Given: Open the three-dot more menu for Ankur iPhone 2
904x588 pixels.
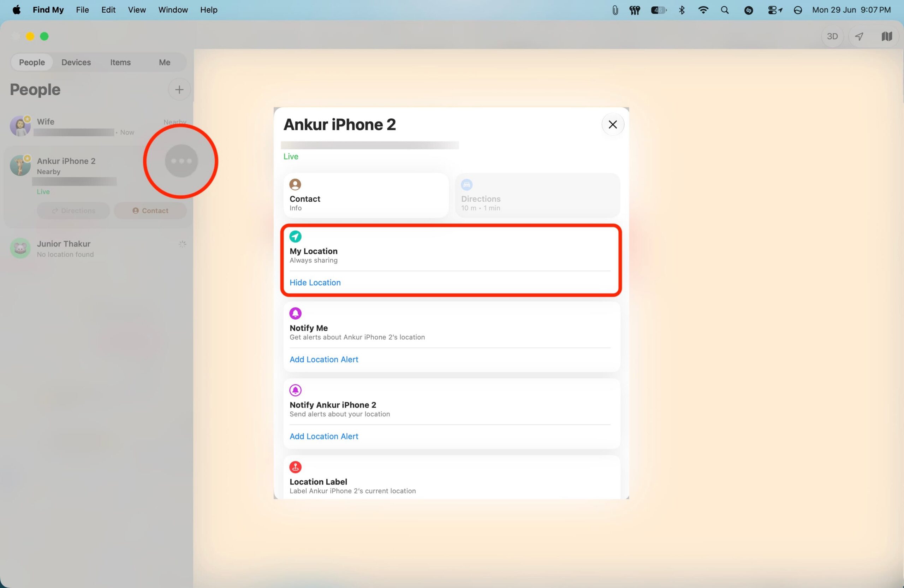Looking at the screenshot, I should [181, 161].
